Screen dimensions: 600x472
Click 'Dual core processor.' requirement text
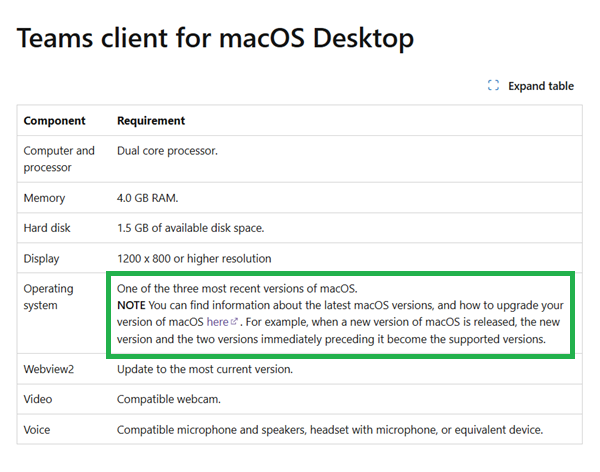click(167, 151)
